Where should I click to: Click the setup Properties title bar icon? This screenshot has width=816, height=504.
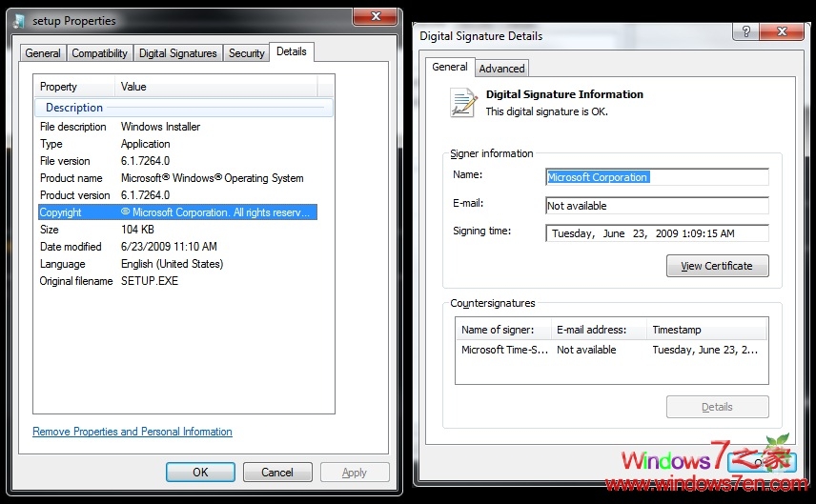click(x=19, y=21)
